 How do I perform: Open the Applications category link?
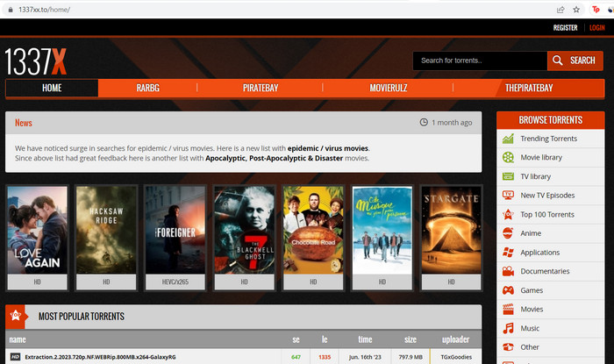pos(540,253)
